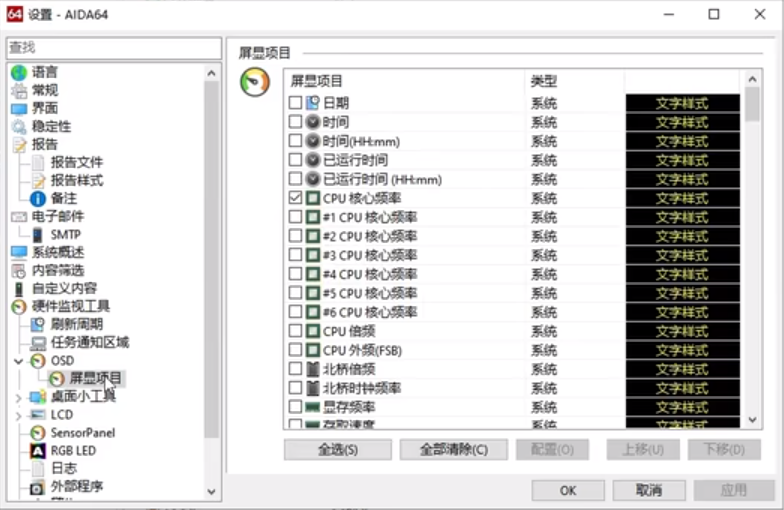Click the settings tree scroll up arrow
The width and height of the screenshot is (784, 510).
212,73
